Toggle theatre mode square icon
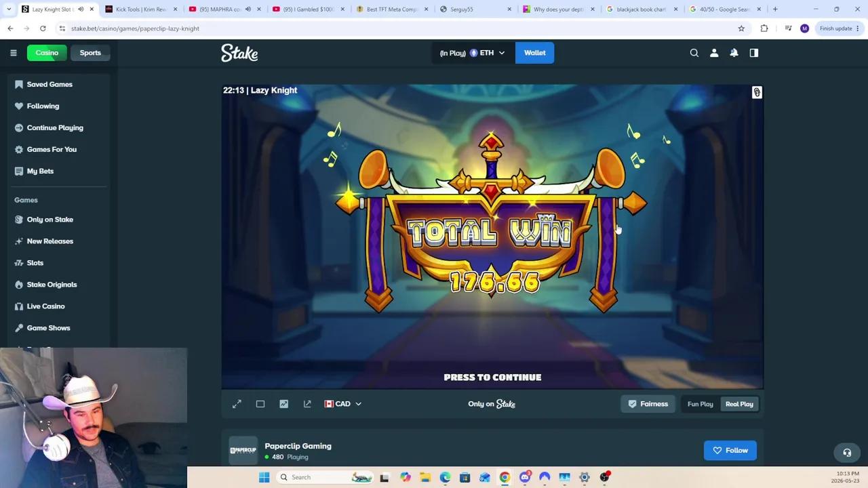This screenshot has width=868, height=488. 260,404
